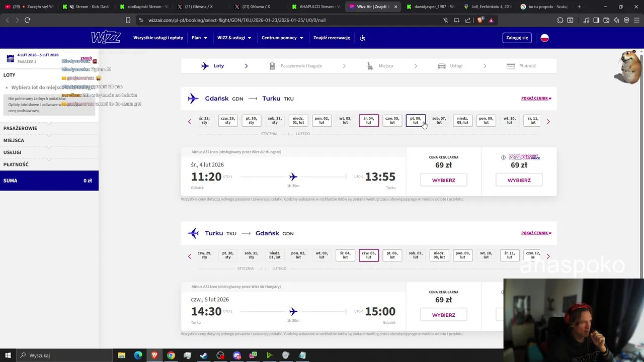Expand the Plan dropdown menu
The image size is (644, 362).
[199, 38]
